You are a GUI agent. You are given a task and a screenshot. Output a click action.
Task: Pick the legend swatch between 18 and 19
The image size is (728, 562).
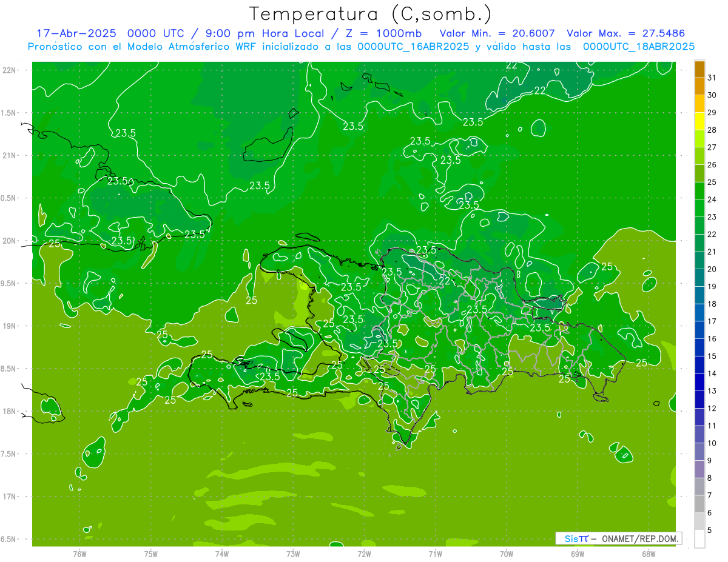coord(700,295)
